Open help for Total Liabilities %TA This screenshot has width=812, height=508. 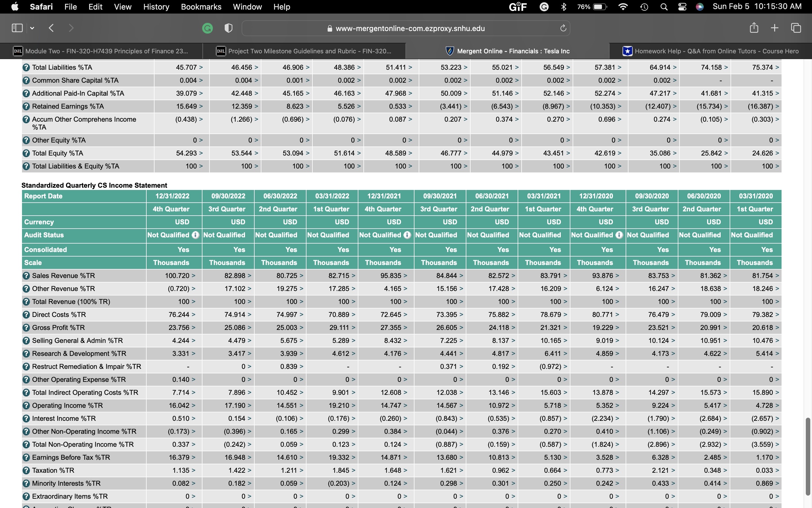point(26,67)
